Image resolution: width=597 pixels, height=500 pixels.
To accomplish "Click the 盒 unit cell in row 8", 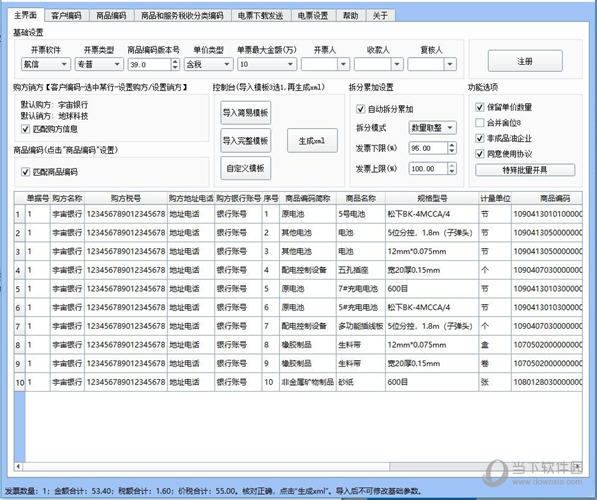I will click(495, 345).
